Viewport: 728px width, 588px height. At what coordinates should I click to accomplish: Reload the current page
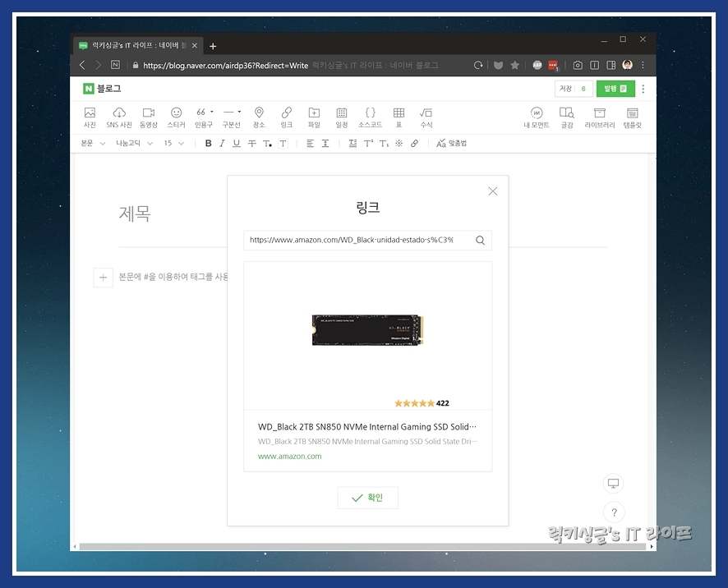477,66
